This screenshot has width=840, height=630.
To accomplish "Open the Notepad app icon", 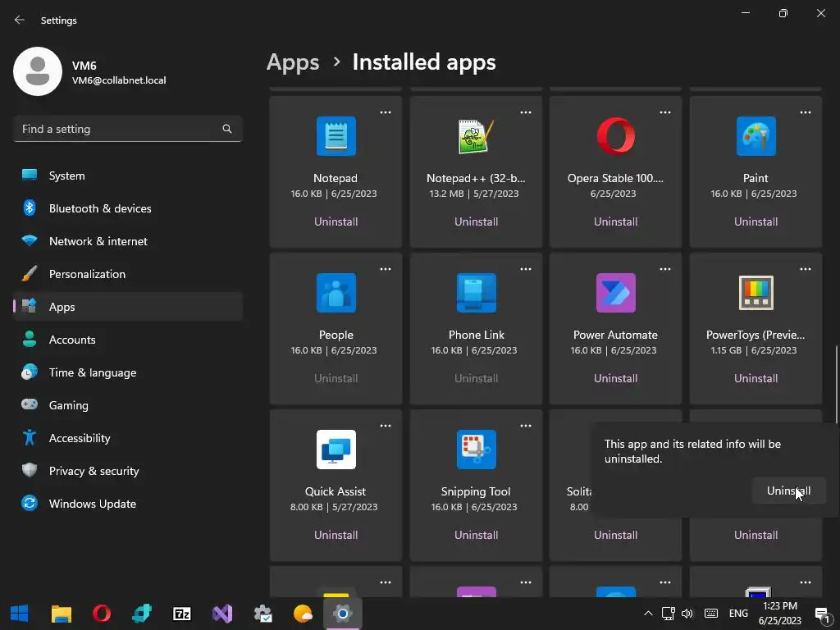I will tap(336, 136).
